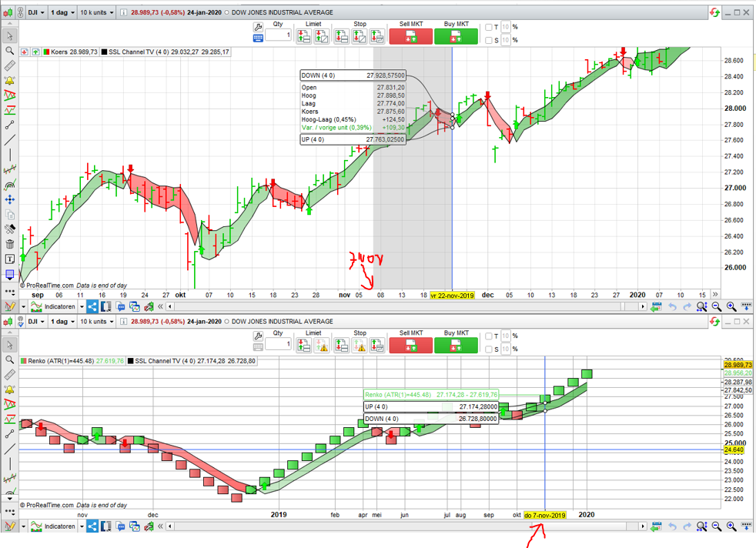This screenshot has width=756, height=548.
Task: Enable the T percent checkbox in bottom chart
Action: 488,336
